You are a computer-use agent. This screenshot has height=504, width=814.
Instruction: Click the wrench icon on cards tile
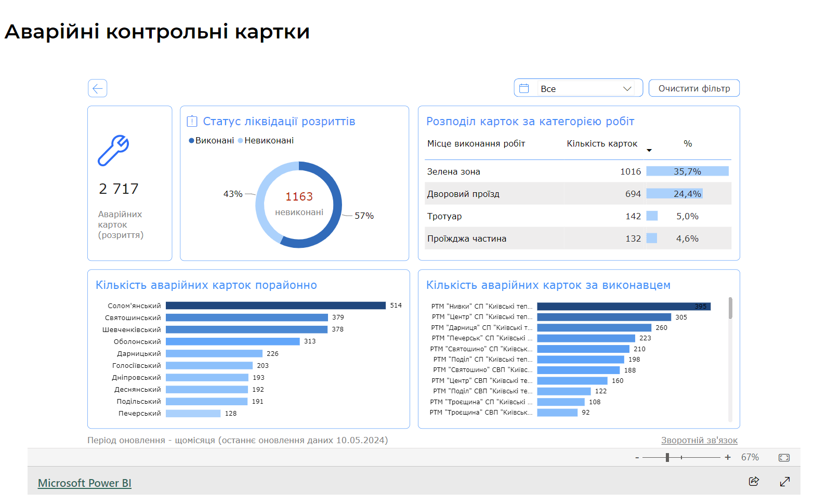[113, 151]
